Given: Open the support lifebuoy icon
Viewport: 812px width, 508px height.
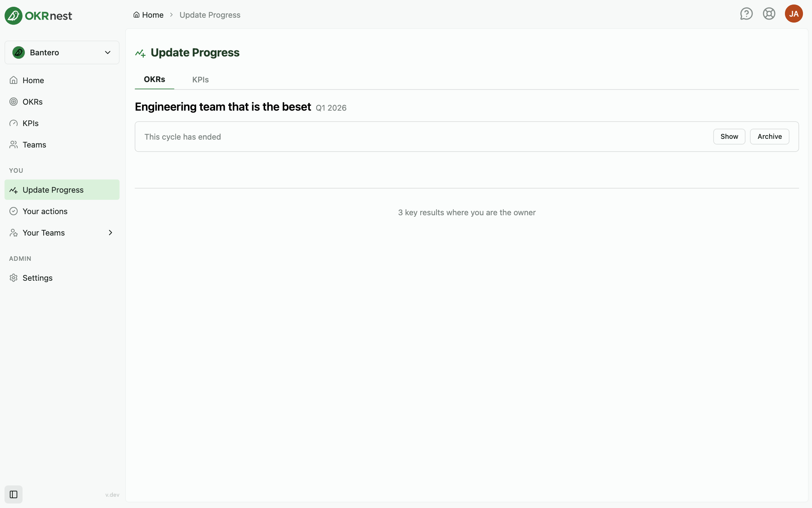Looking at the screenshot, I should (769, 14).
